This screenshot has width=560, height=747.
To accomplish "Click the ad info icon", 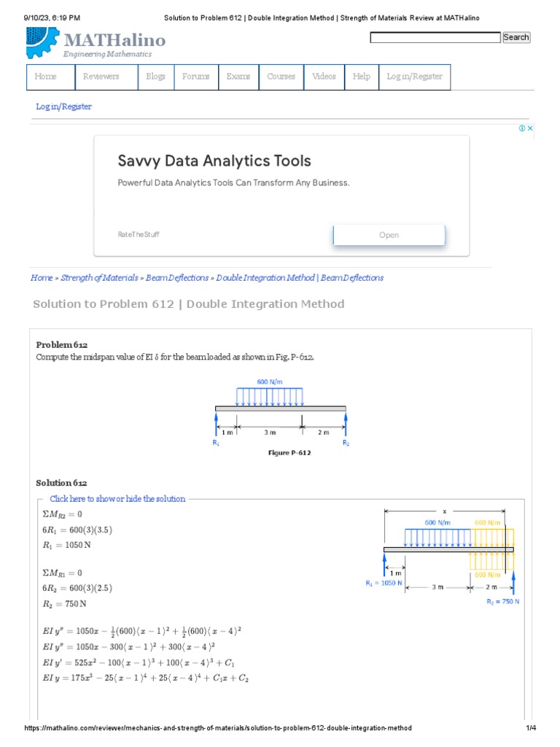I will (x=522, y=128).
